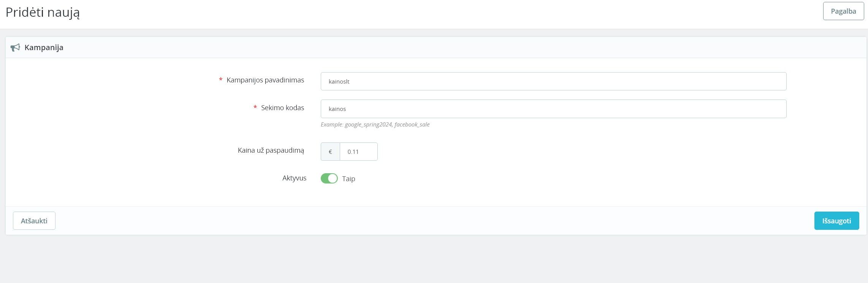Open the Pagalba help button
The image size is (868, 283).
point(843,11)
